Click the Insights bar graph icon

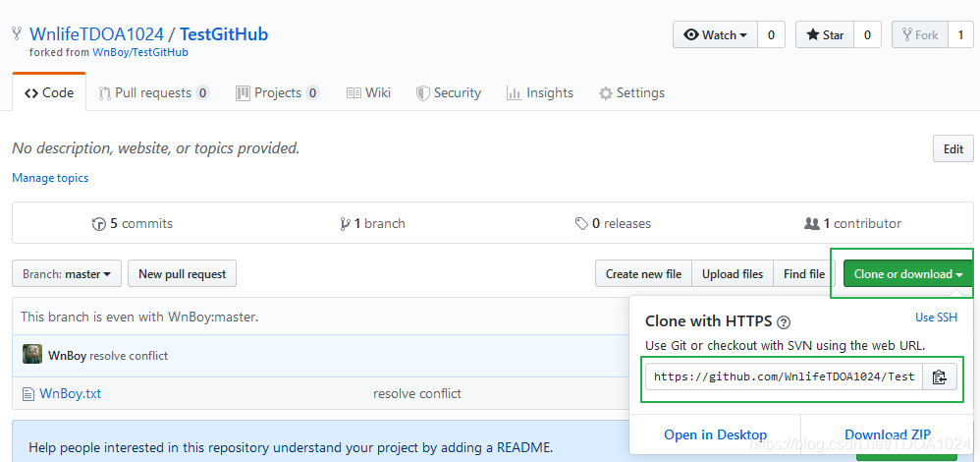coord(514,93)
